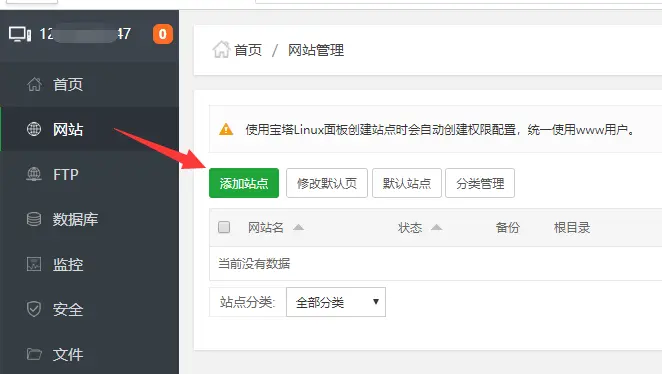Click the FTP globe icon in the sidebar
662x374 pixels.
[34, 174]
